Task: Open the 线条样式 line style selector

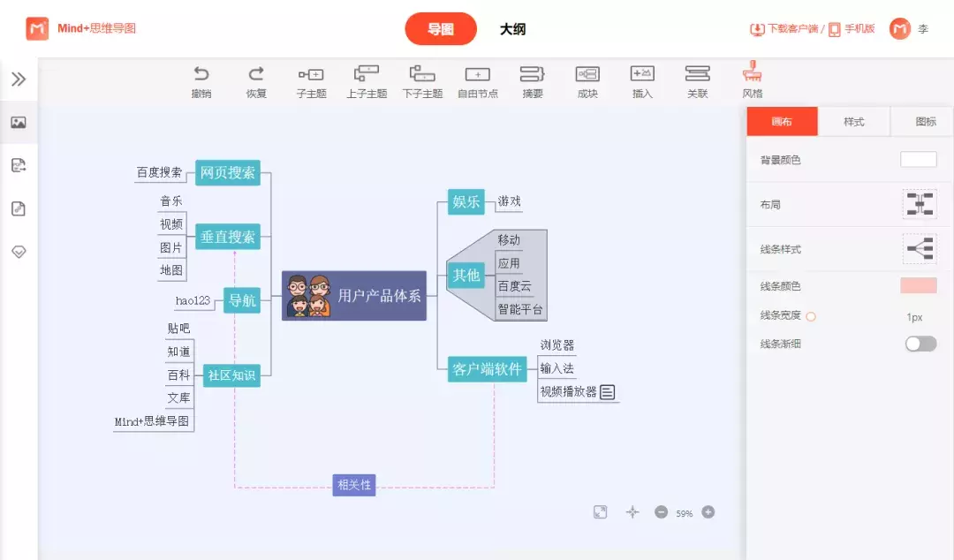Action: point(919,249)
